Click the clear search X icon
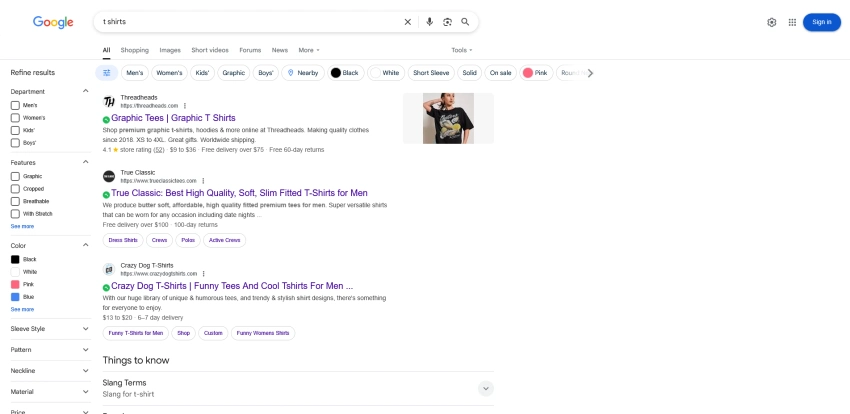 407,22
